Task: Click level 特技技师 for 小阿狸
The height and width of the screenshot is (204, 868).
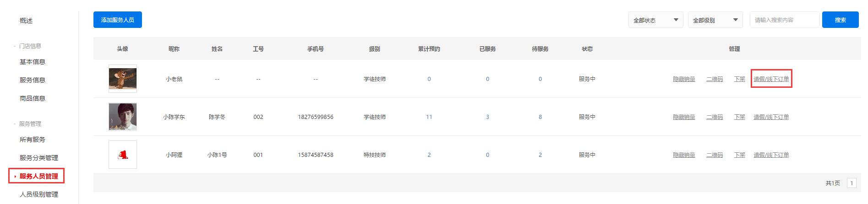Action: click(x=375, y=155)
